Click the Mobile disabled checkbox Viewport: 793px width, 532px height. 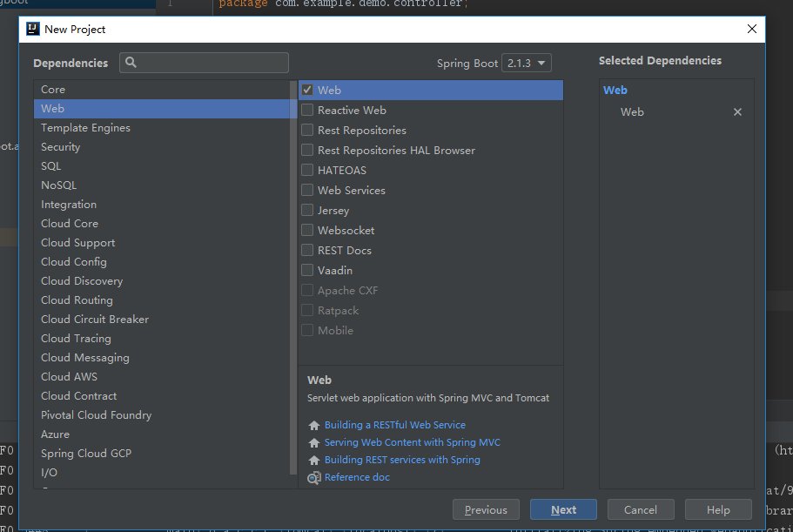click(307, 330)
